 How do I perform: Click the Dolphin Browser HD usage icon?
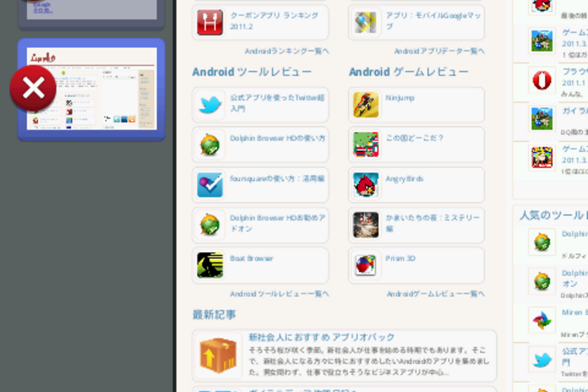pyautogui.click(x=210, y=145)
